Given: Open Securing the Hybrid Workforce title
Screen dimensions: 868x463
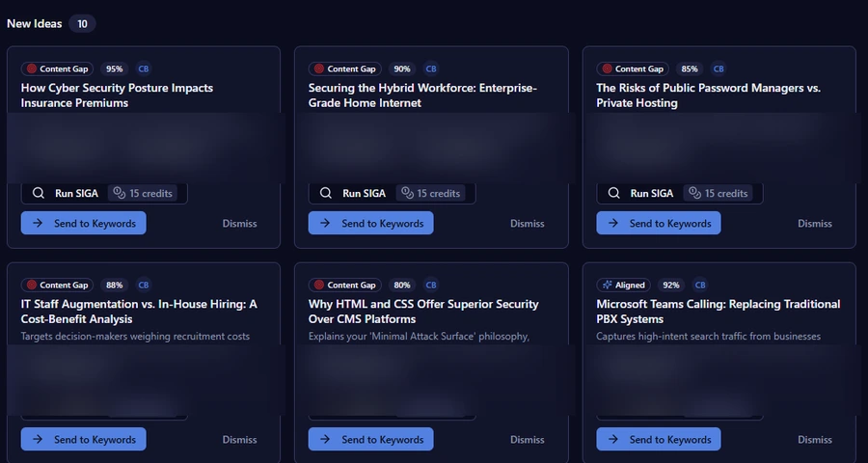Looking at the screenshot, I should (x=422, y=95).
